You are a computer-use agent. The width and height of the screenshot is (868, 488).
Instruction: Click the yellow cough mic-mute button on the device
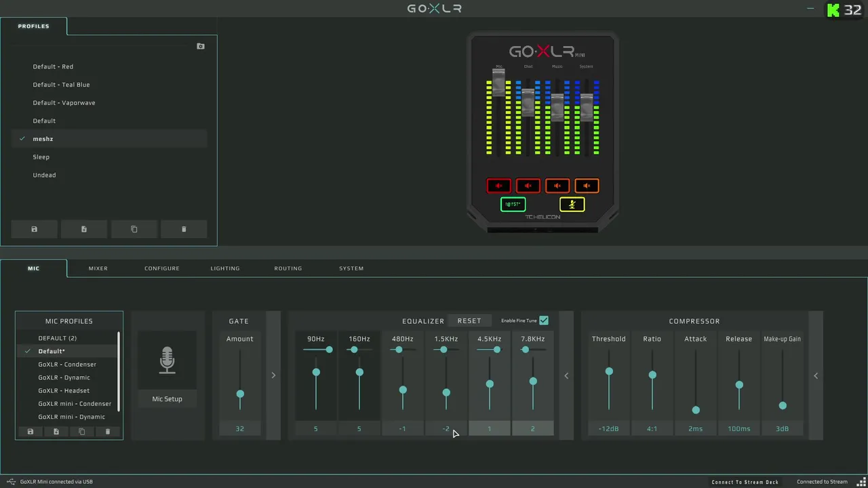coord(572,204)
